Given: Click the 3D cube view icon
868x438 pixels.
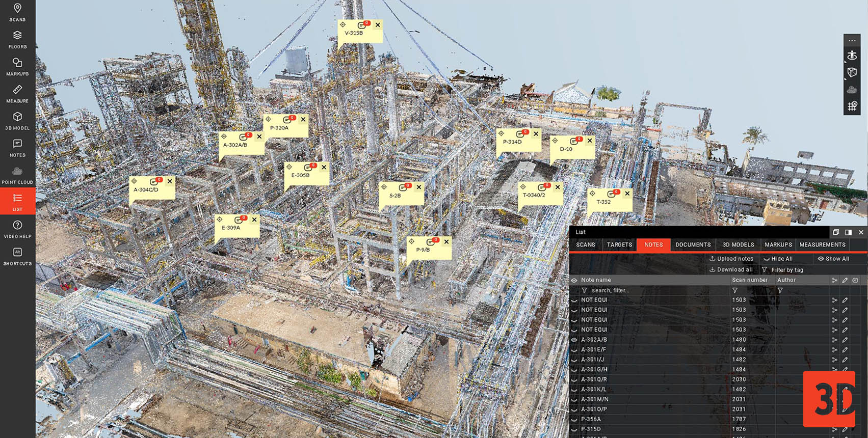Looking at the screenshot, I should point(852,72).
